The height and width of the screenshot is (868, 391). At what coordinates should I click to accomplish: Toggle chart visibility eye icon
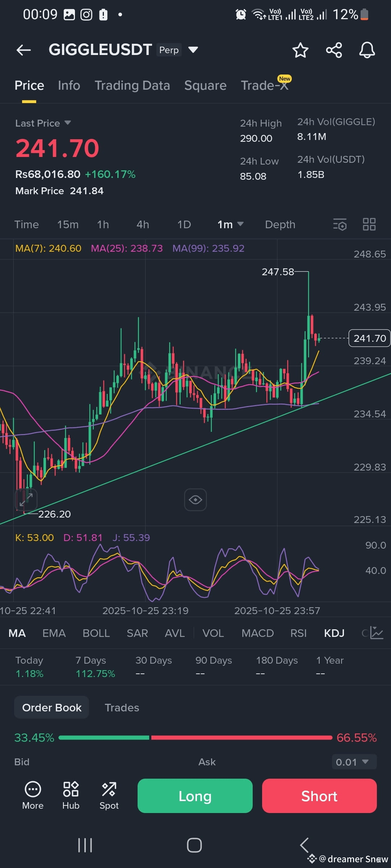tap(195, 500)
